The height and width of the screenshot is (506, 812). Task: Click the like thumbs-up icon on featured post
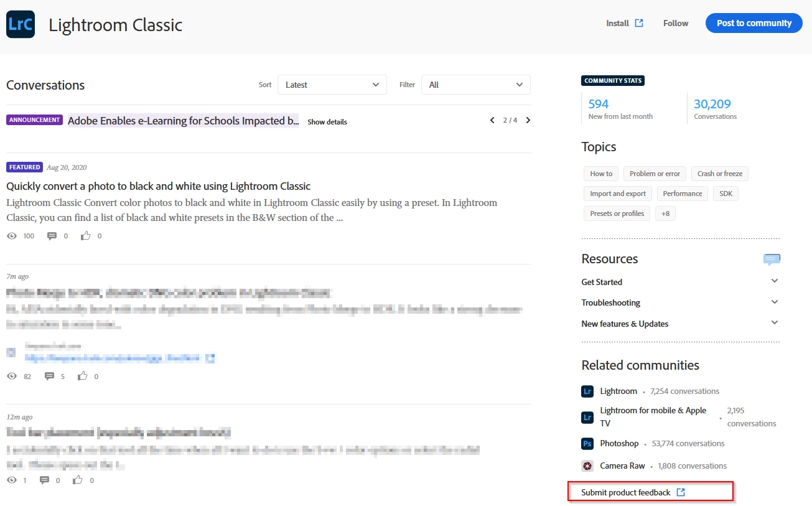(x=86, y=236)
